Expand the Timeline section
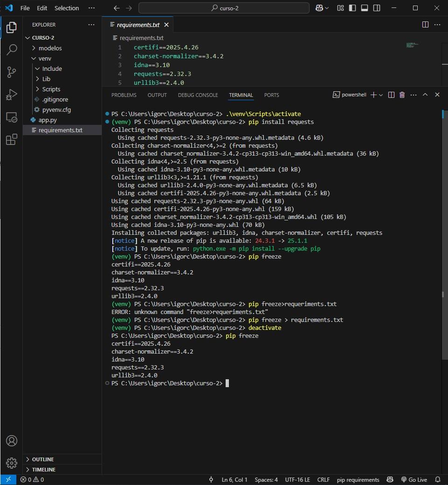The image size is (448, 485). click(62, 470)
